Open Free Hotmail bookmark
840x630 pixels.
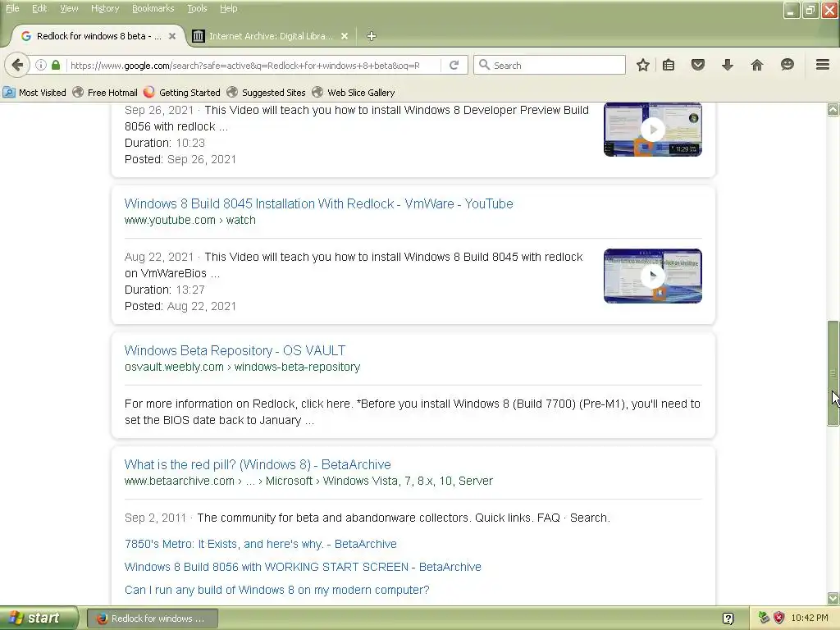tap(105, 93)
